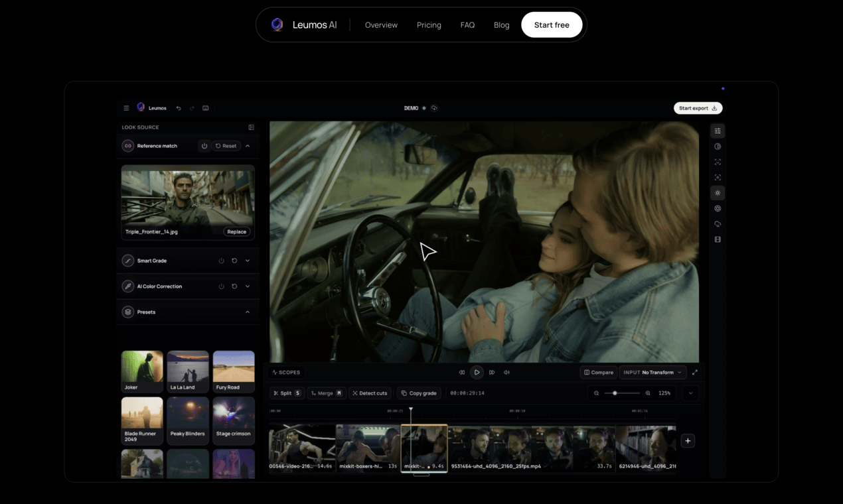Click the fast-forward button
The width and height of the screenshot is (843, 504).
[492, 373]
